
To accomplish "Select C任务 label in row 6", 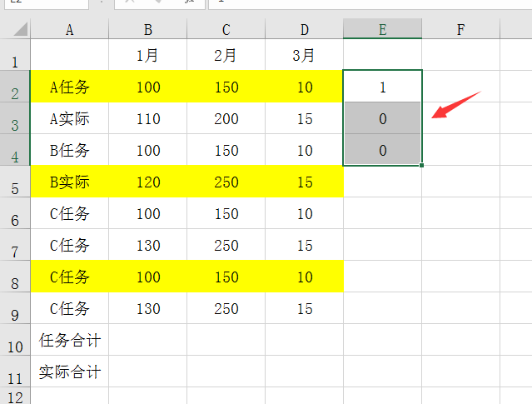I will [x=70, y=213].
